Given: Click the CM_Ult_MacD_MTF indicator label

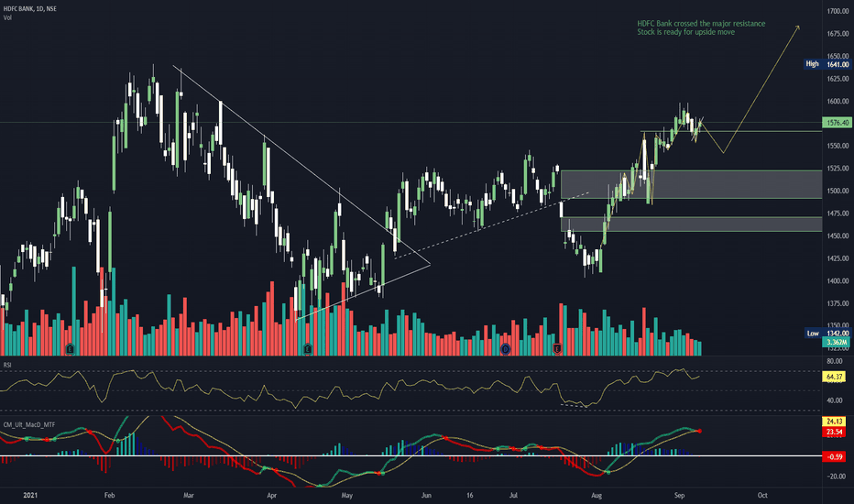Looking at the screenshot, I should coord(29,424).
